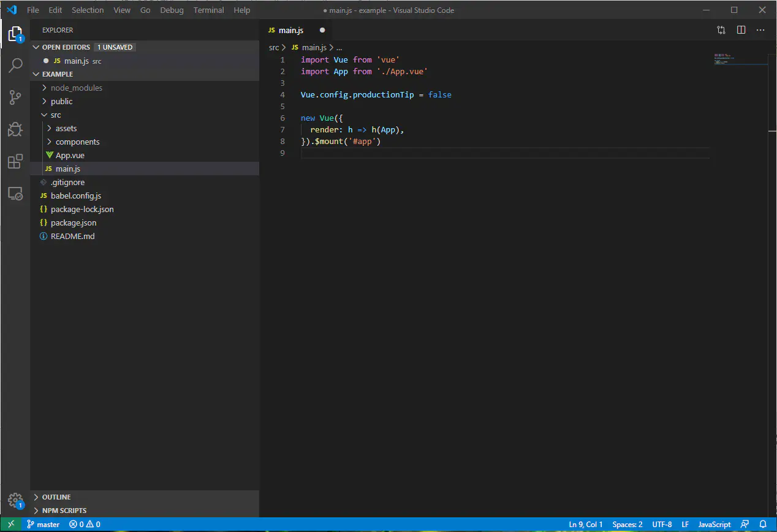Viewport: 777px width, 532px height.
Task: Collapse the OPEN EDITORS section
Action: (66, 47)
